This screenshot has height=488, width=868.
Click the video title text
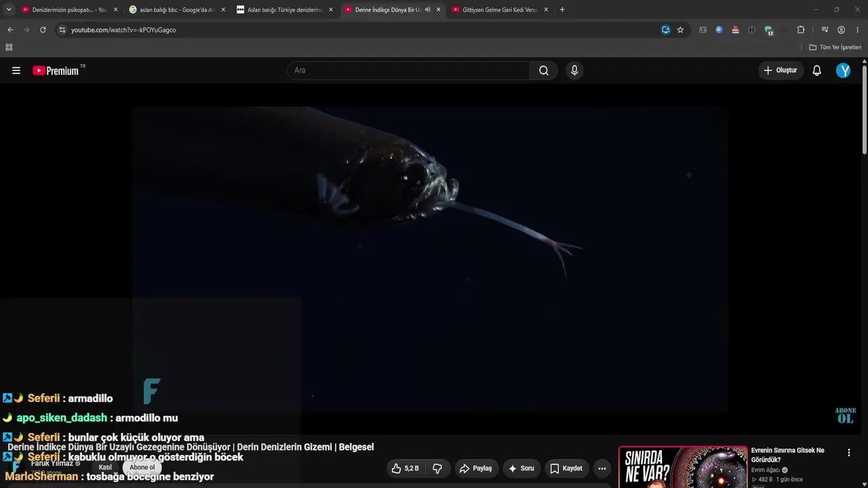(191, 447)
